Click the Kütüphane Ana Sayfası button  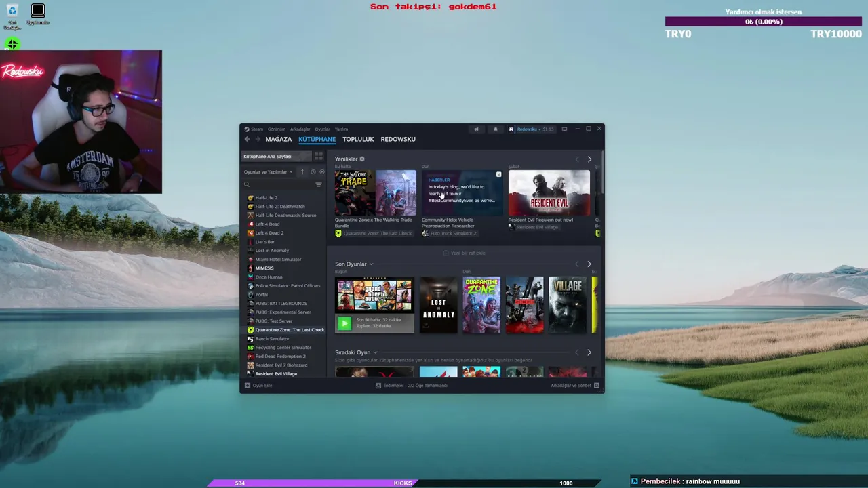click(277, 157)
